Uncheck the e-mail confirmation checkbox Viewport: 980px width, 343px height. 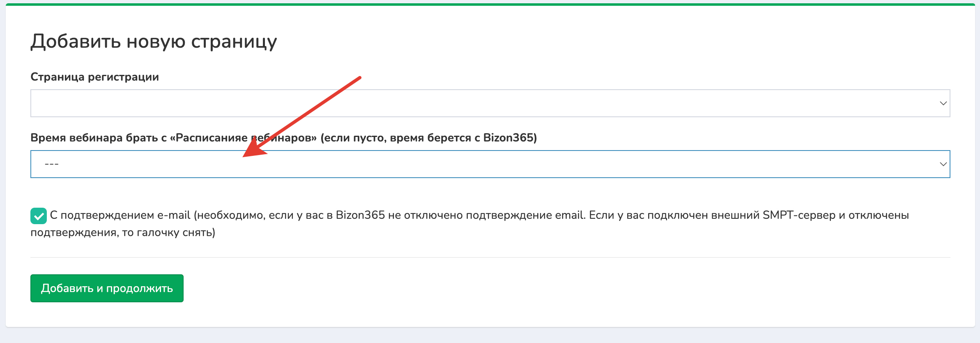click(39, 216)
